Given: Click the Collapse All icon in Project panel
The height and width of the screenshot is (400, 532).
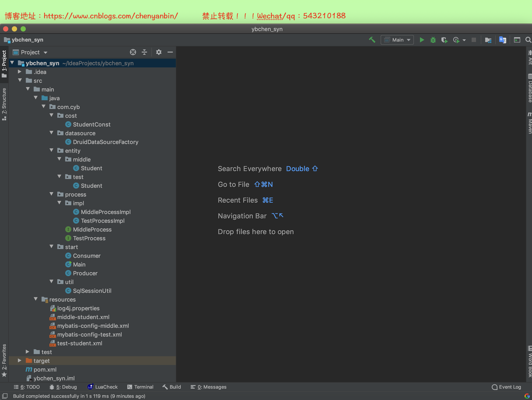Looking at the screenshot, I should [144, 52].
